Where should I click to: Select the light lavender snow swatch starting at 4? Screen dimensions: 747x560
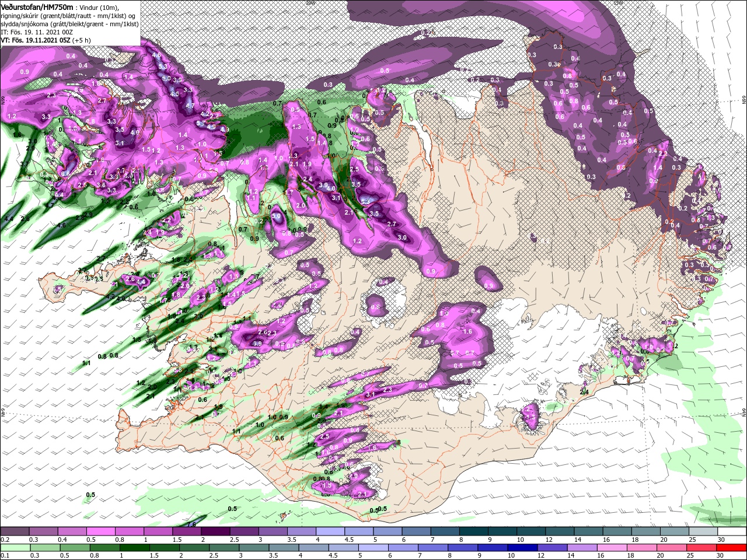329,531
